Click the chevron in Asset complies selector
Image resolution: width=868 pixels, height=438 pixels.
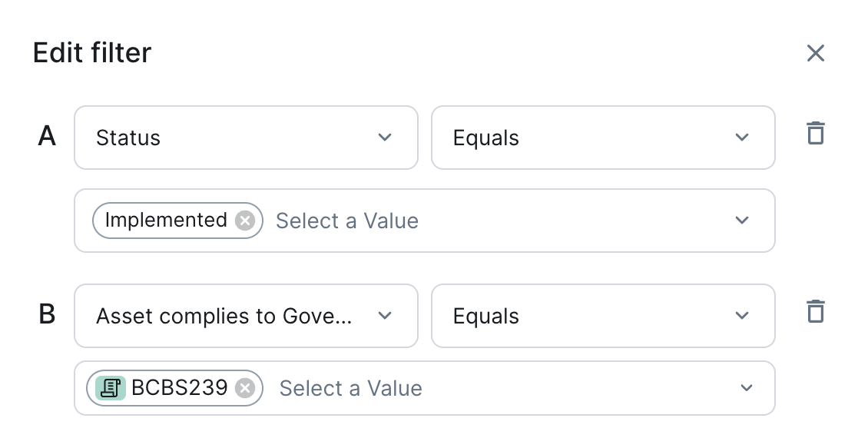(385, 316)
